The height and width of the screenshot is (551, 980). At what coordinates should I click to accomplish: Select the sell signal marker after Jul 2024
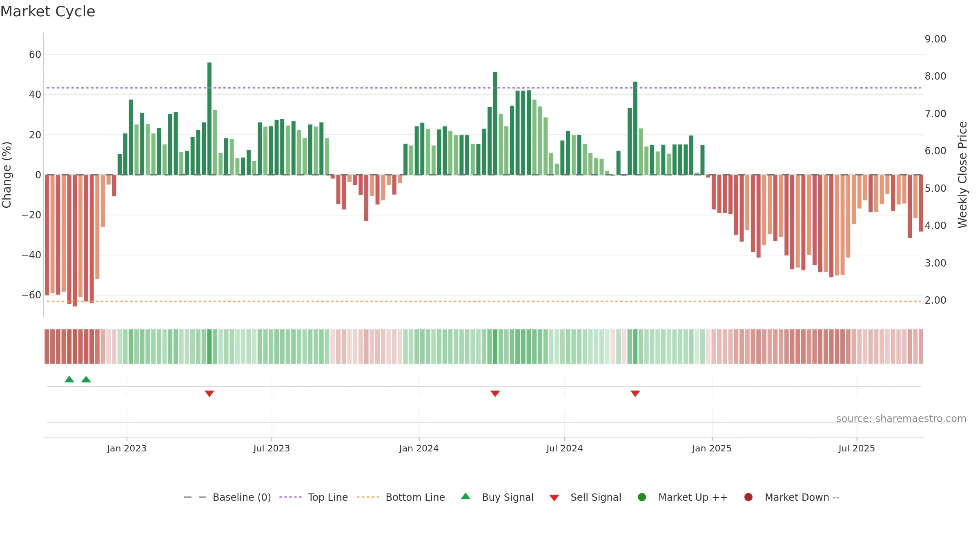coord(635,393)
